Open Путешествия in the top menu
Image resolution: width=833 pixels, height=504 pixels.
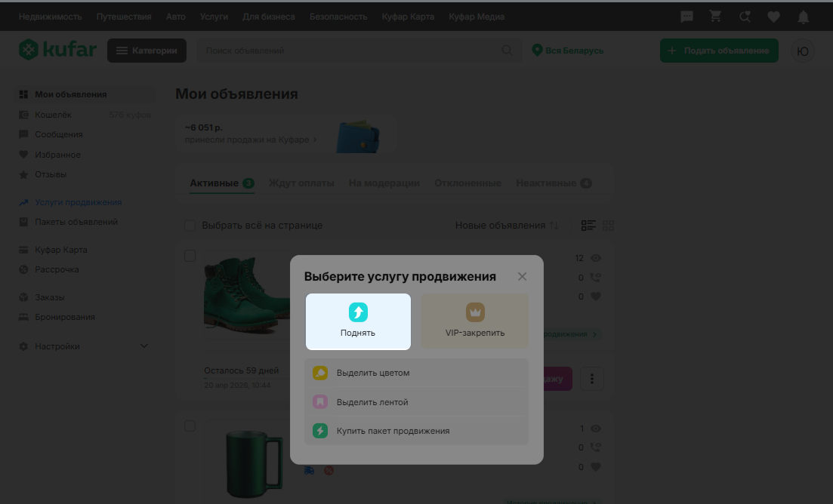tap(124, 17)
